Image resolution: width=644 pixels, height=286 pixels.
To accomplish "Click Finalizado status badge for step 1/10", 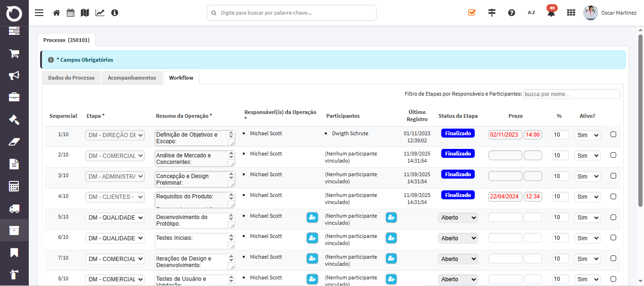I will (x=458, y=133).
